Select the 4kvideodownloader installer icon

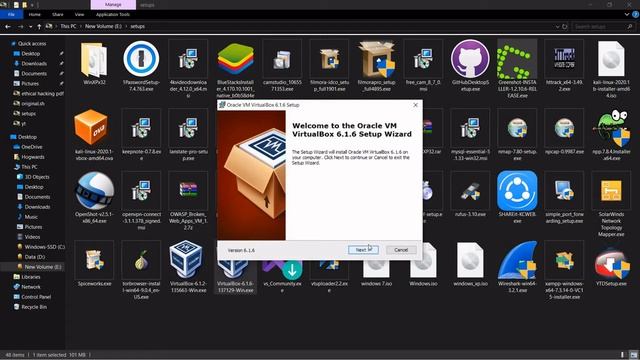188,59
